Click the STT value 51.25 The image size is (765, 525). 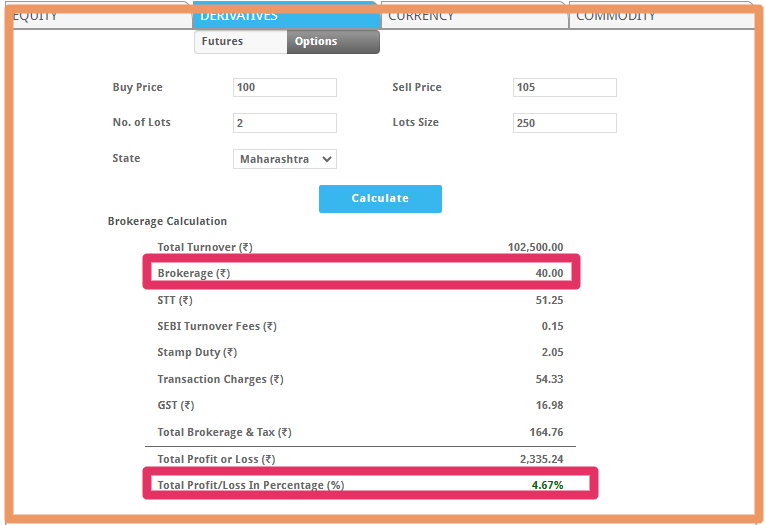[549, 300]
